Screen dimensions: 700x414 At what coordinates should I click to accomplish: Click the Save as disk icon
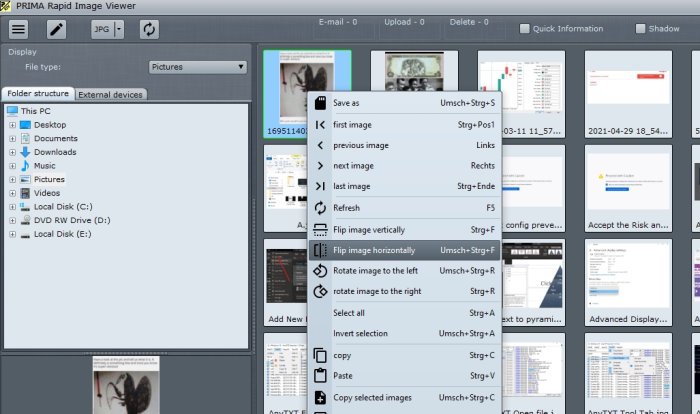[320, 102]
